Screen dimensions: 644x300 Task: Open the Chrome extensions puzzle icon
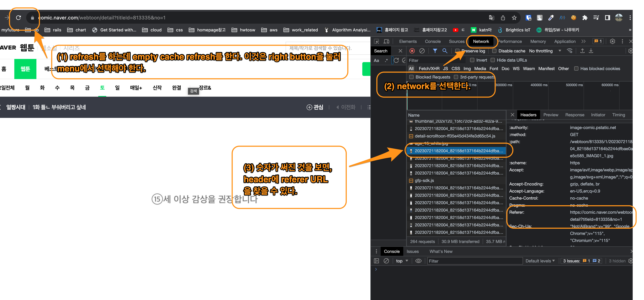[x=585, y=18]
